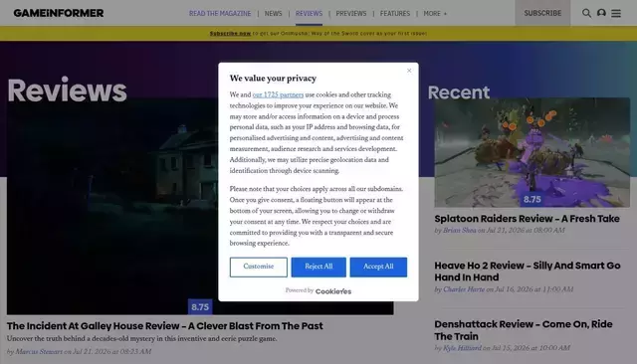Open Read The Magazine nav item
This screenshot has width=637, height=364.
[220, 13]
